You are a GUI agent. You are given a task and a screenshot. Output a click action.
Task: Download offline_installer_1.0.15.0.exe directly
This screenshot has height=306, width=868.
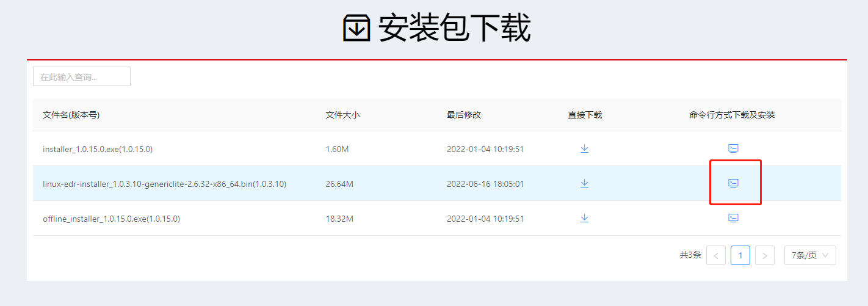[x=584, y=218]
